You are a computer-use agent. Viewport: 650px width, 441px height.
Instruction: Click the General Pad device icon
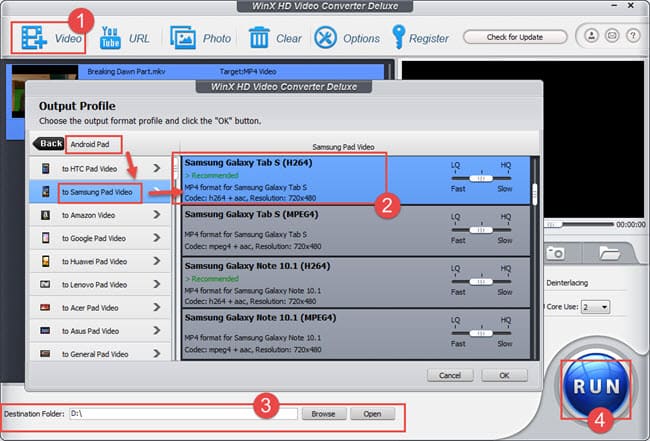pyautogui.click(x=45, y=354)
